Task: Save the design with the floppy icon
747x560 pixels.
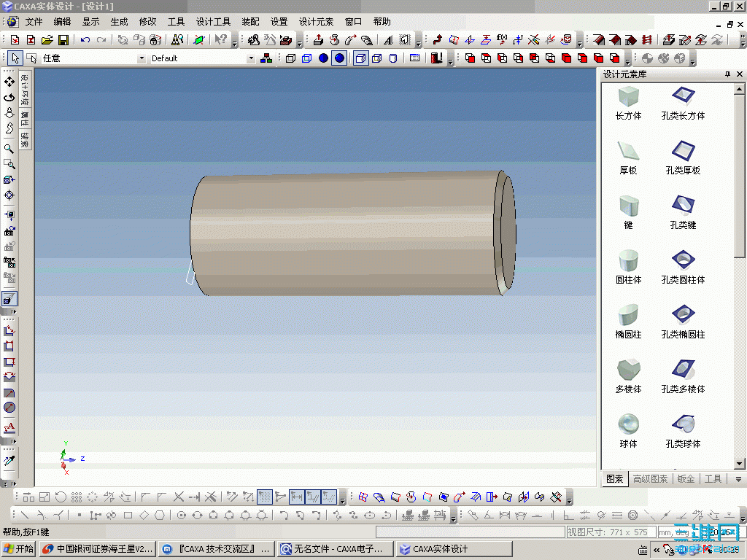Action: (x=63, y=40)
